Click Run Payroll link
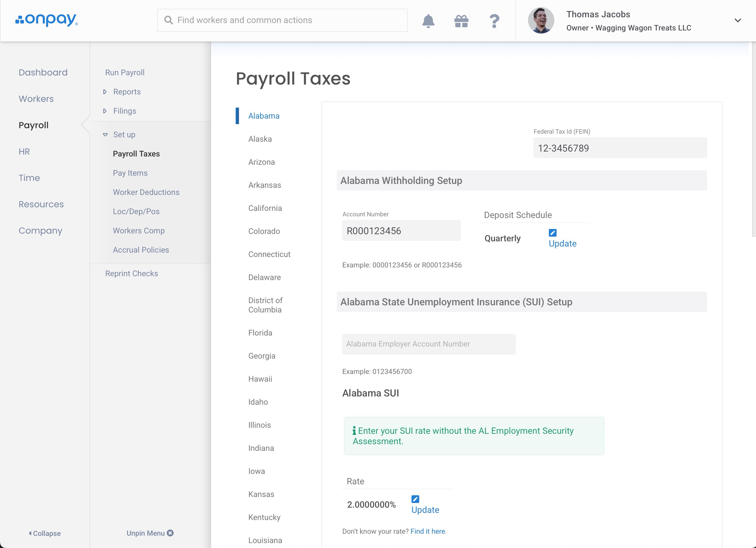Screen dimensions: 756x548 [125, 73]
